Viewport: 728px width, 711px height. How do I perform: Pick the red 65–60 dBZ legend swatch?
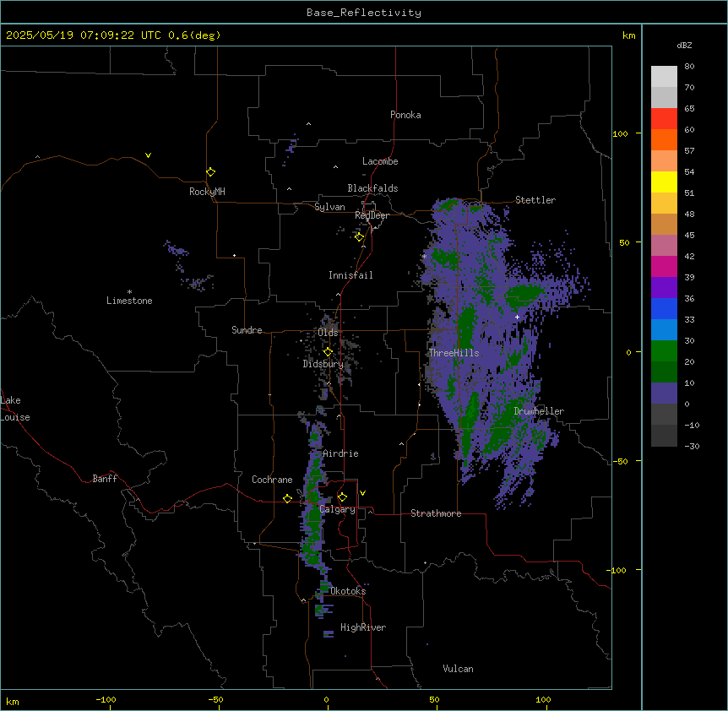coord(664,119)
